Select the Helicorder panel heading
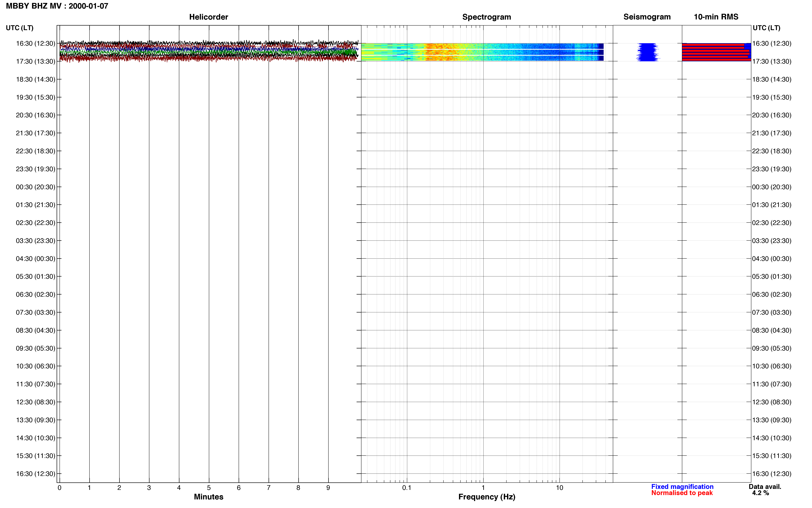This screenshot has width=812, height=508. (209, 17)
